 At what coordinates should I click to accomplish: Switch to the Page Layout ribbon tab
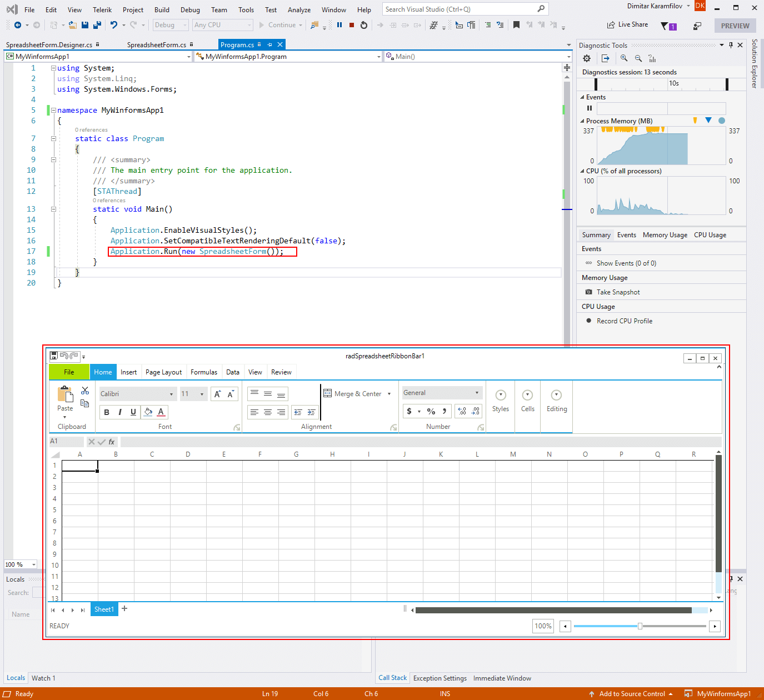click(x=163, y=372)
